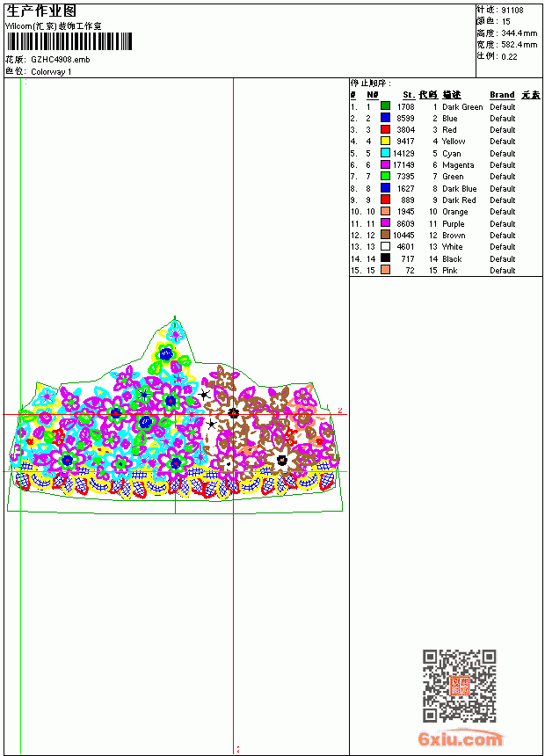Click the height value 344.4mm
Viewport: 545px width, 756px height.
pyautogui.click(x=520, y=33)
